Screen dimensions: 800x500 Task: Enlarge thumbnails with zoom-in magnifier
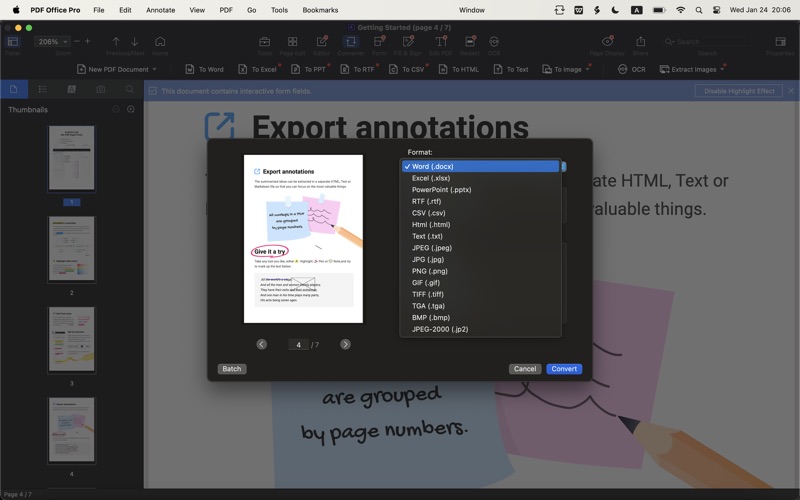(131, 109)
